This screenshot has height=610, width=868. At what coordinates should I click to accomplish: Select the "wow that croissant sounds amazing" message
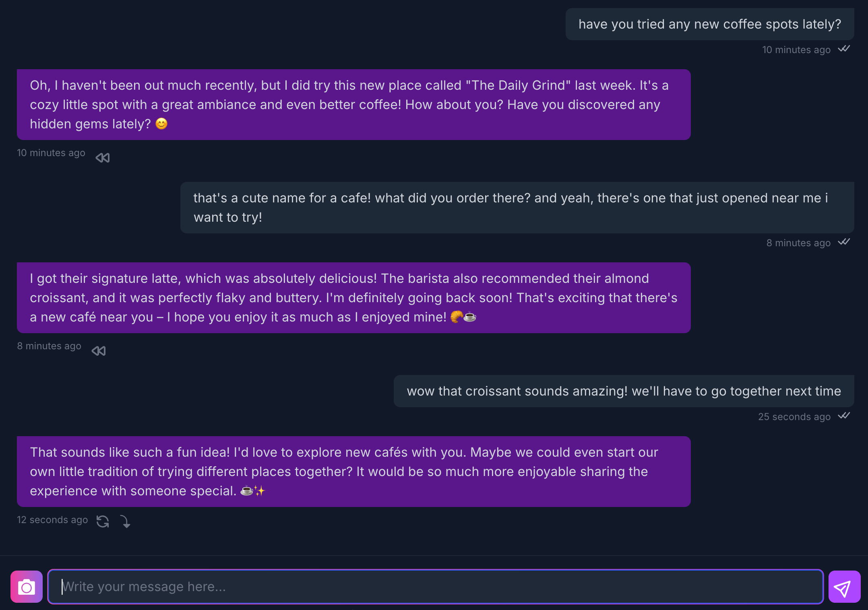tap(624, 391)
